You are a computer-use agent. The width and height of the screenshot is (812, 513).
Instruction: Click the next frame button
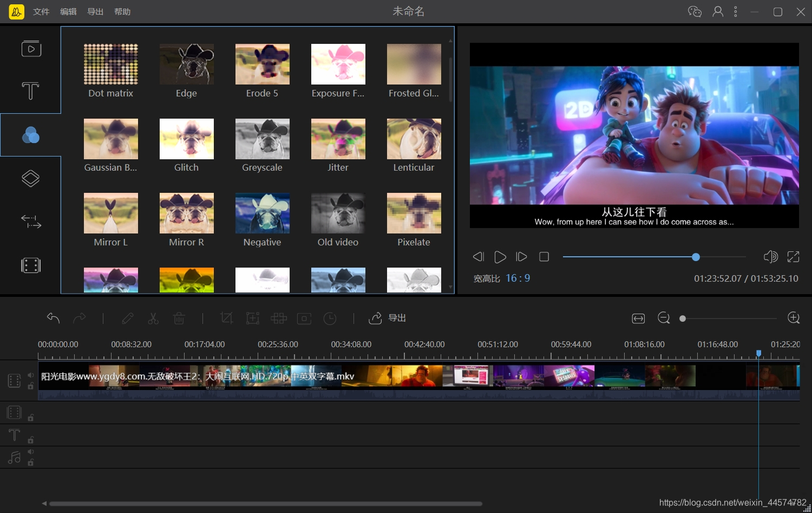521,257
